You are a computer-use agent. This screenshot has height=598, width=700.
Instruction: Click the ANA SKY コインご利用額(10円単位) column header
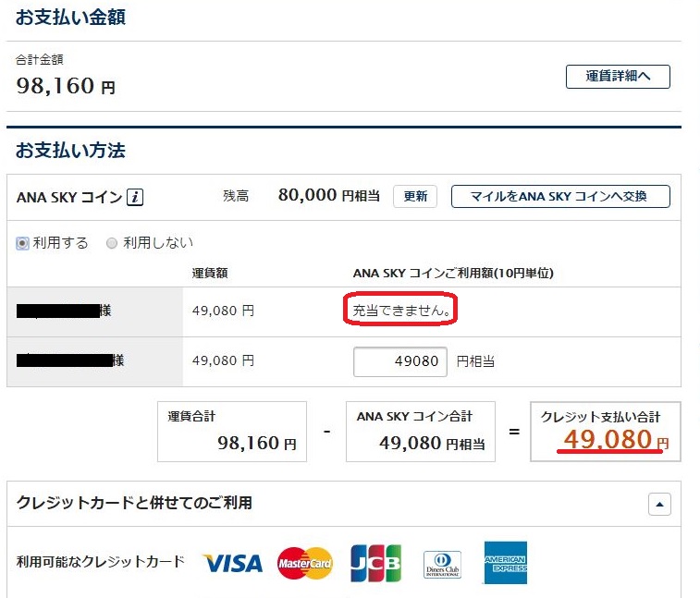pos(453,273)
